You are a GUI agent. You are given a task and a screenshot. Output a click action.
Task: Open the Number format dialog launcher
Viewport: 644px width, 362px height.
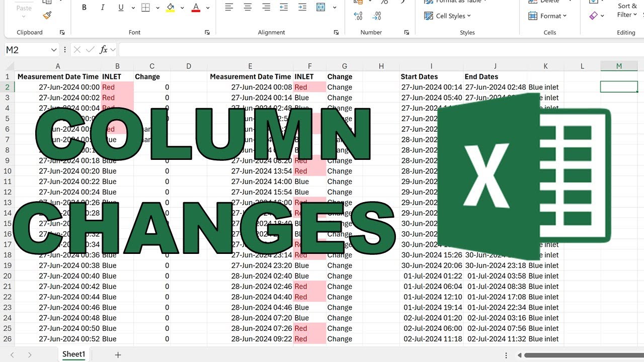(407, 32)
